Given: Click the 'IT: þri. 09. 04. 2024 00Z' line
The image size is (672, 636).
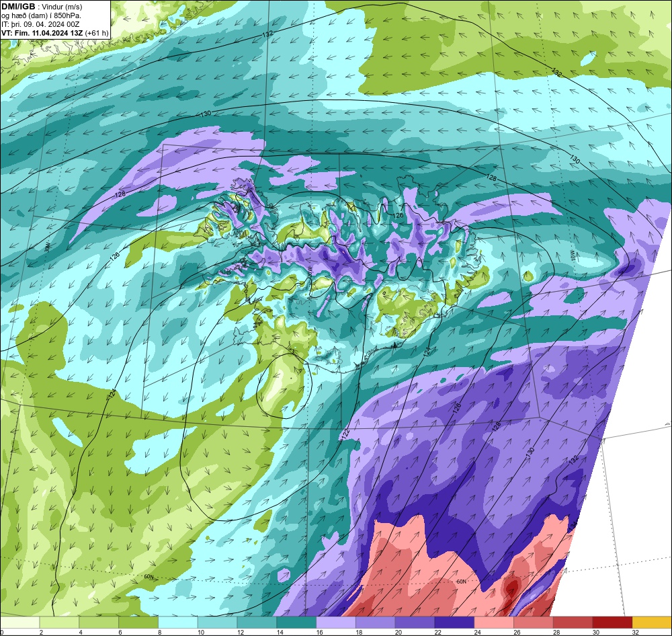Looking at the screenshot, I should pyautogui.click(x=40, y=24).
